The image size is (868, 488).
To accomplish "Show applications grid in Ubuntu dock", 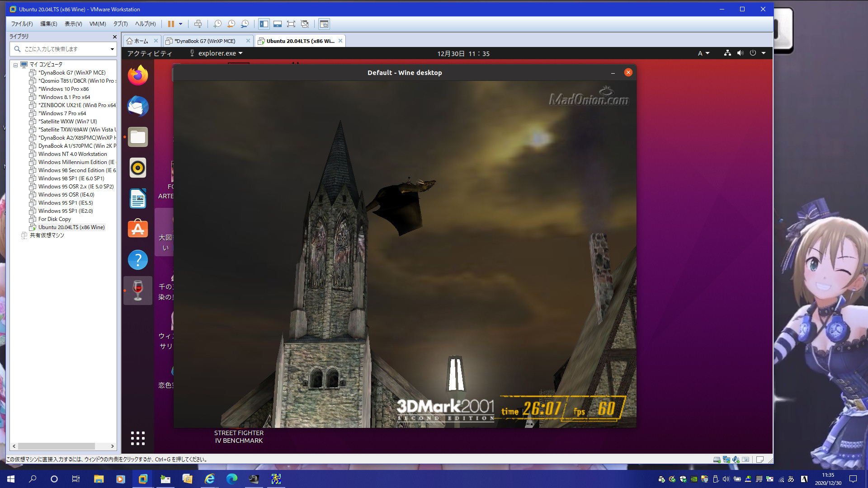I will pos(138,438).
